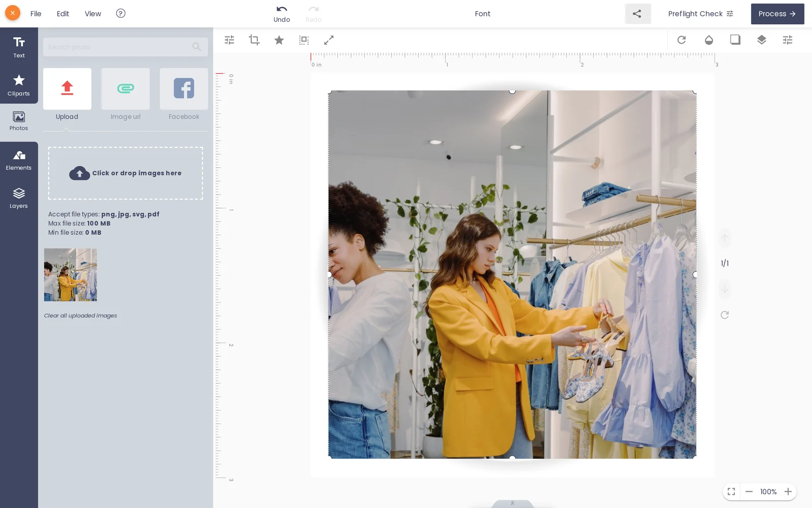This screenshot has width=812, height=508.
Task: Select the Facebook source tab
Action: tap(184, 94)
